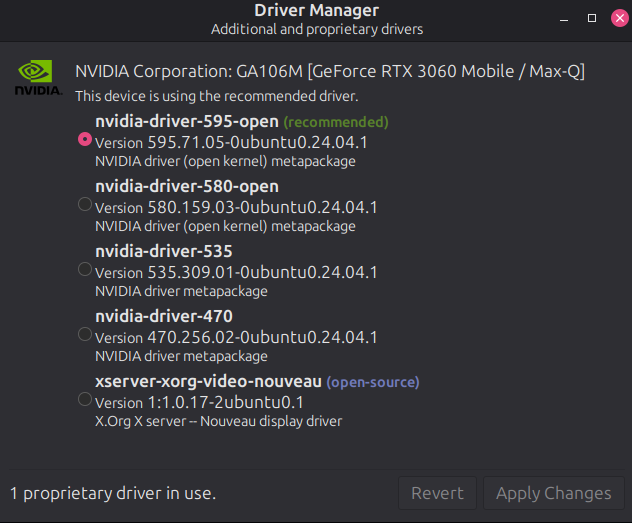
Task: Click the 580 open kernel metapackage description
Action: [x=225, y=226]
